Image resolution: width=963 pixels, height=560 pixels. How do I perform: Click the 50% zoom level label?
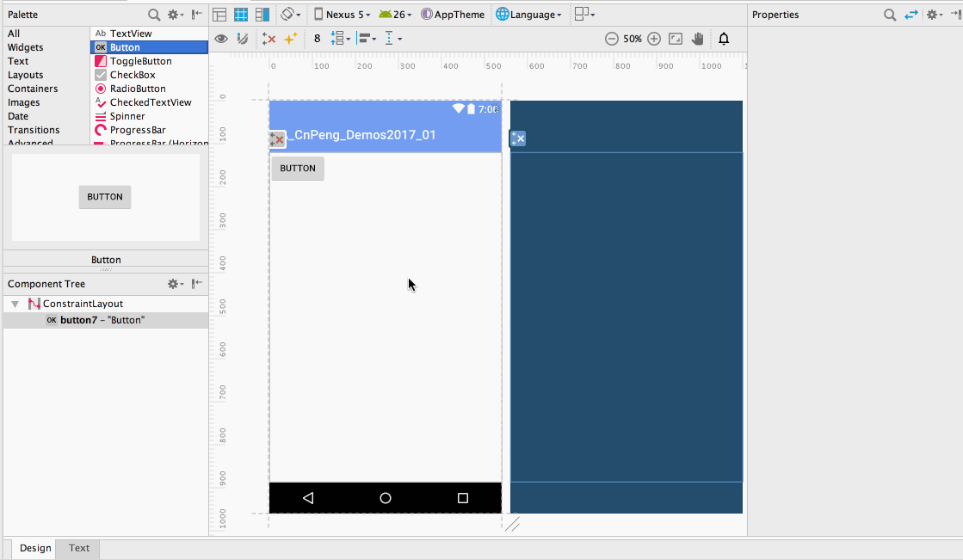[633, 39]
